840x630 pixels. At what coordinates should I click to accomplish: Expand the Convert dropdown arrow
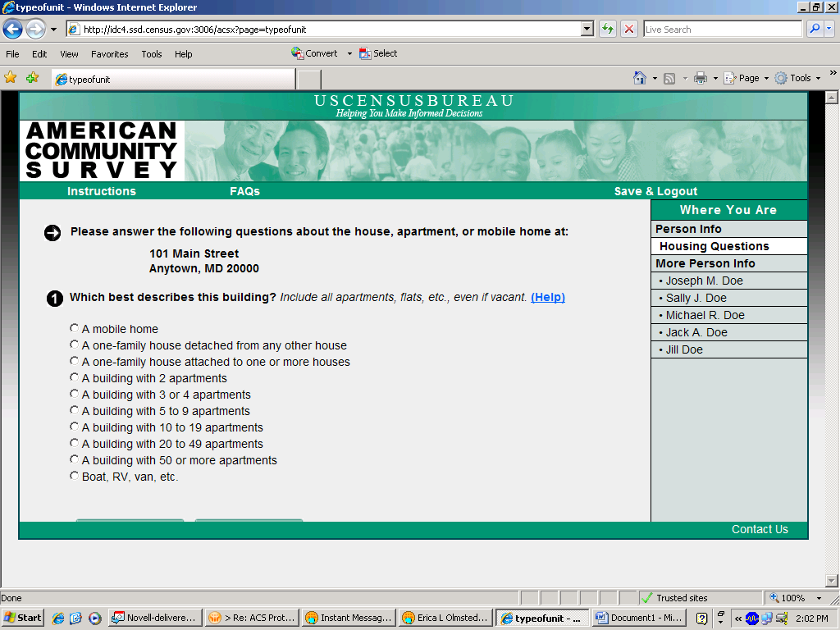coord(349,53)
